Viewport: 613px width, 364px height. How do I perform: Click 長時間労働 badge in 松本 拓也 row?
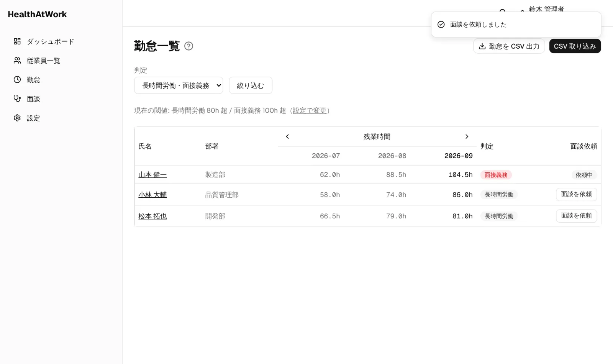coord(499,216)
